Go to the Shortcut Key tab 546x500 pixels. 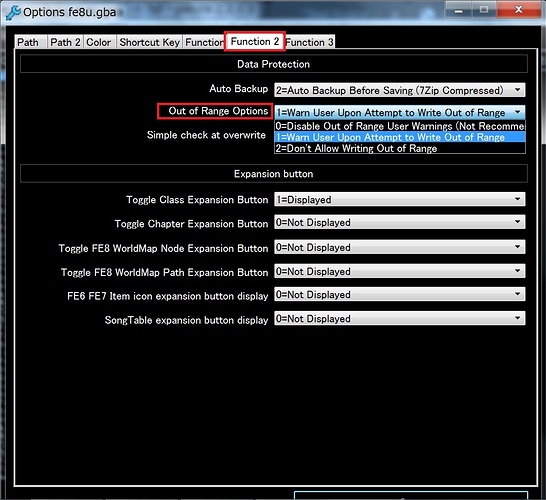149,42
